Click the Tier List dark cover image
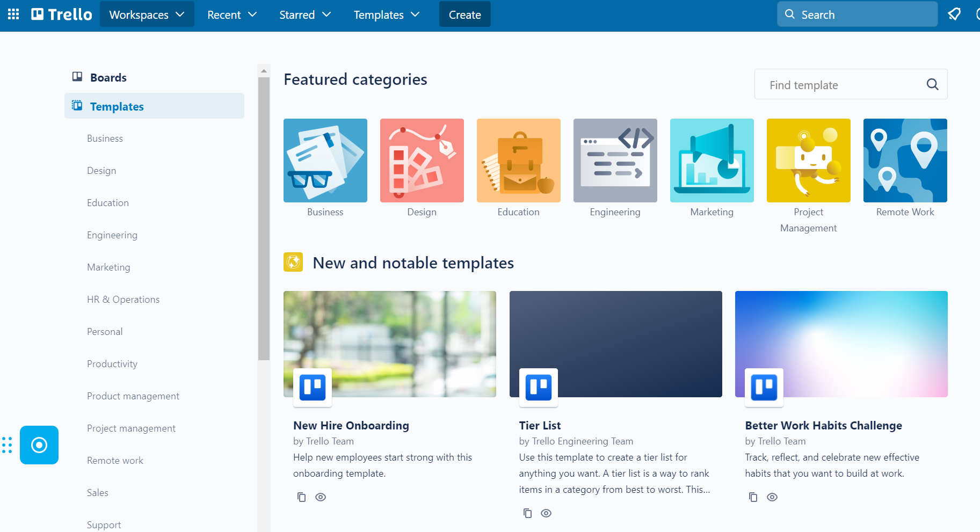This screenshot has width=980, height=532. [616, 344]
